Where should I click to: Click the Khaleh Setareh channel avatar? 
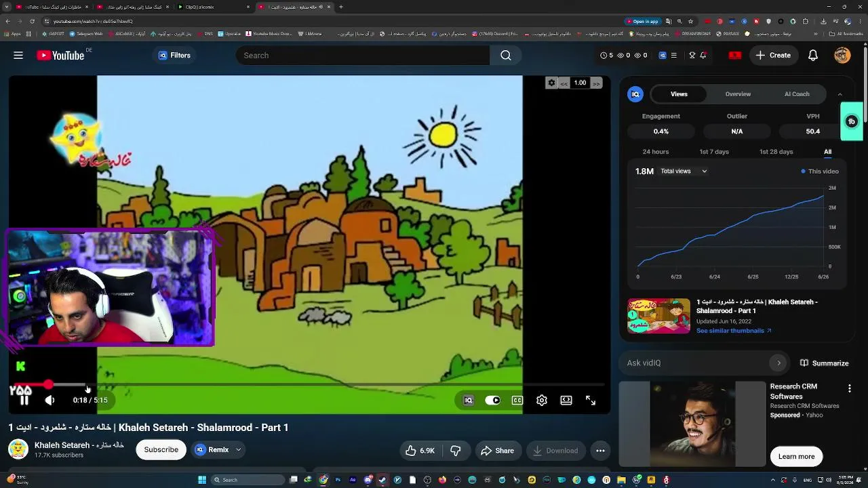[x=18, y=449]
